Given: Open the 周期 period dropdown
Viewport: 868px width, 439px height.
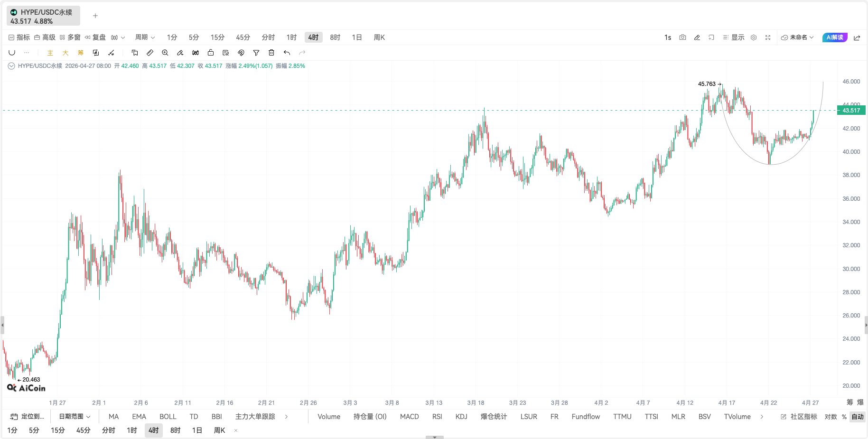Looking at the screenshot, I should [x=145, y=37].
